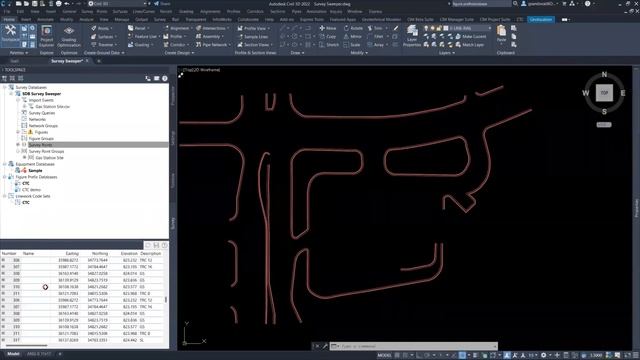Viewport: 640px width, 360px height.
Task: Open the Profile View dropdown
Action: [x=253, y=28]
